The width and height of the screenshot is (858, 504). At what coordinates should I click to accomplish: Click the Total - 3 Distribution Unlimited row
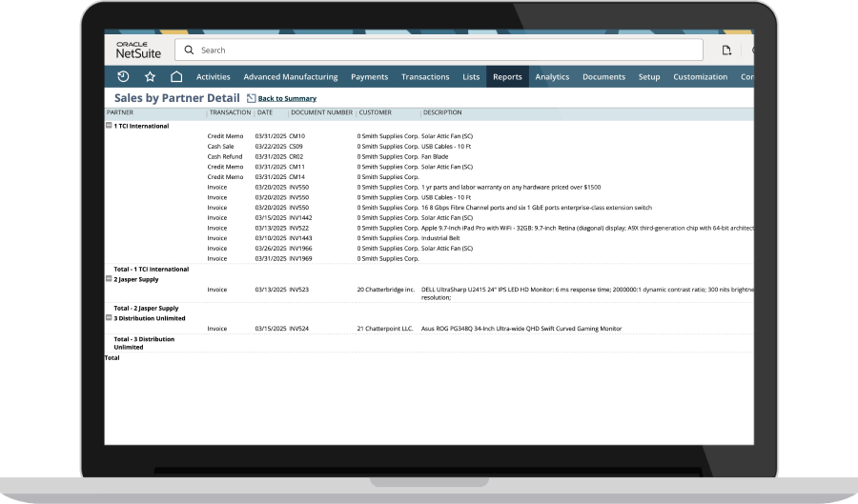[144, 343]
